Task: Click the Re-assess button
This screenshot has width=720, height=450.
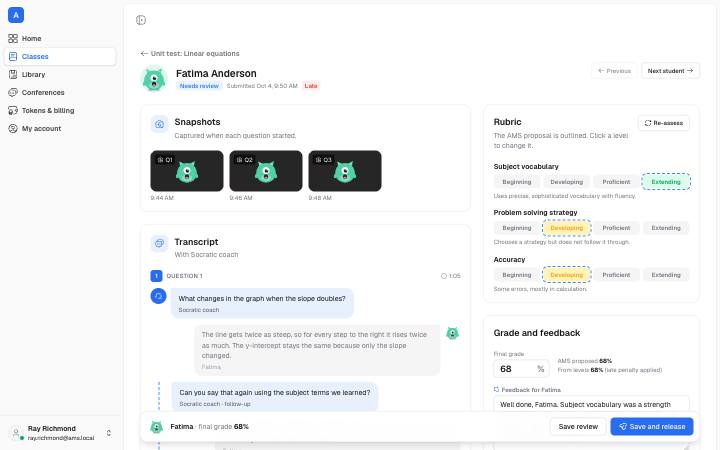Action: click(x=664, y=123)
